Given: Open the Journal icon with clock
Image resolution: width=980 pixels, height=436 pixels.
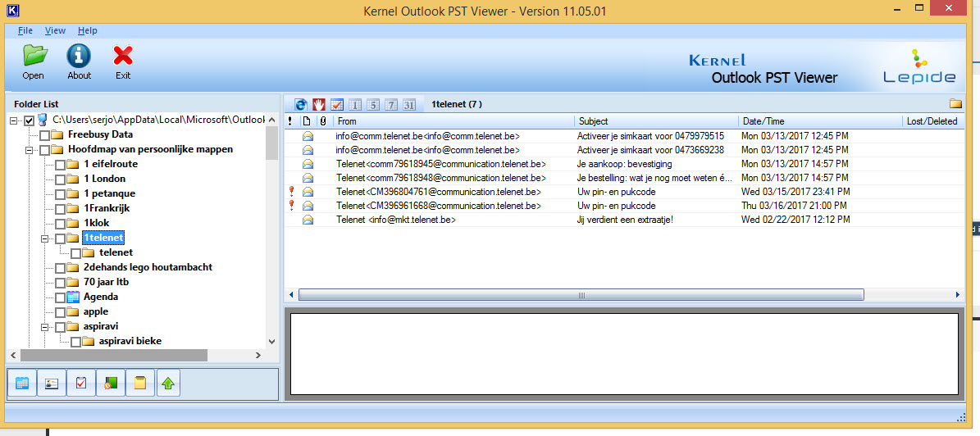Looking at the screenshot, I should tap(110, 383).
